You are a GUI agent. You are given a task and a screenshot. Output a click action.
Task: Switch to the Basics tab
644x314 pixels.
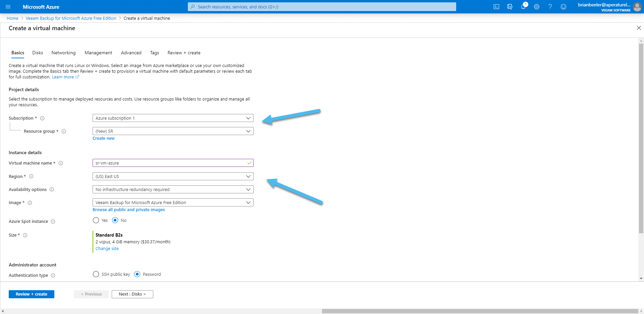pos(18,53)
